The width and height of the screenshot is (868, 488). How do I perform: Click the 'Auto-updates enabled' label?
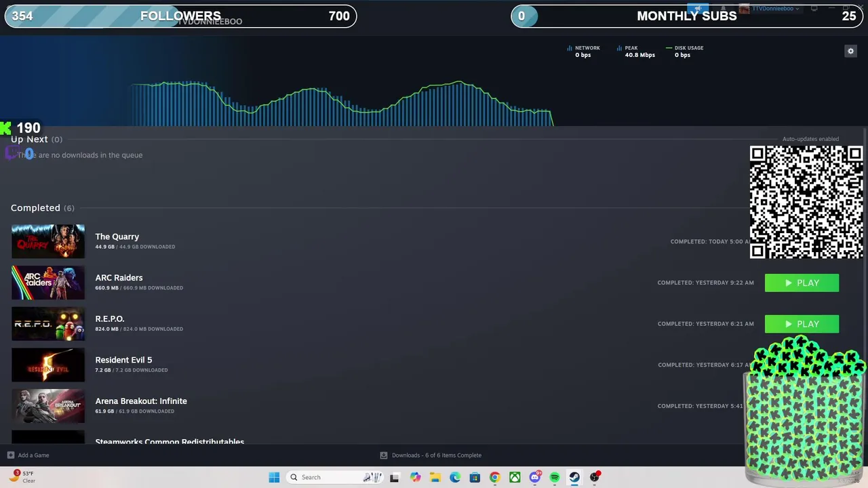click(x=810, y=139)
